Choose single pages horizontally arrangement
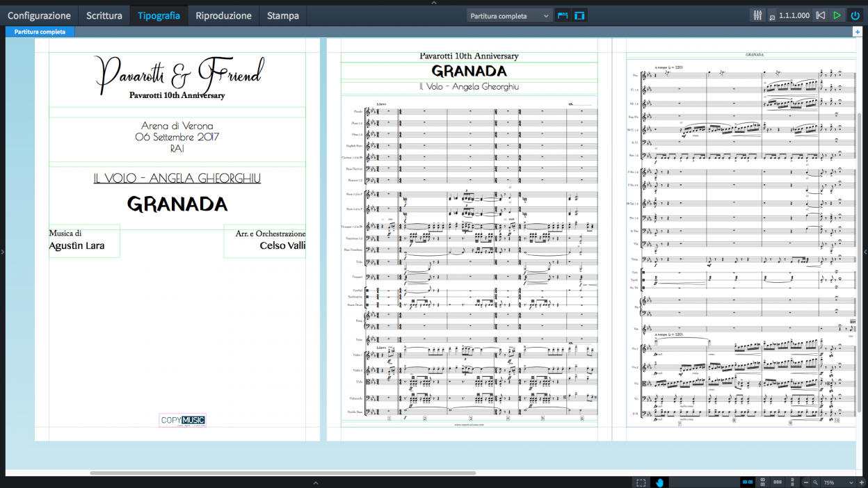This screenshot has width=868, height=488. pos(778,482)
